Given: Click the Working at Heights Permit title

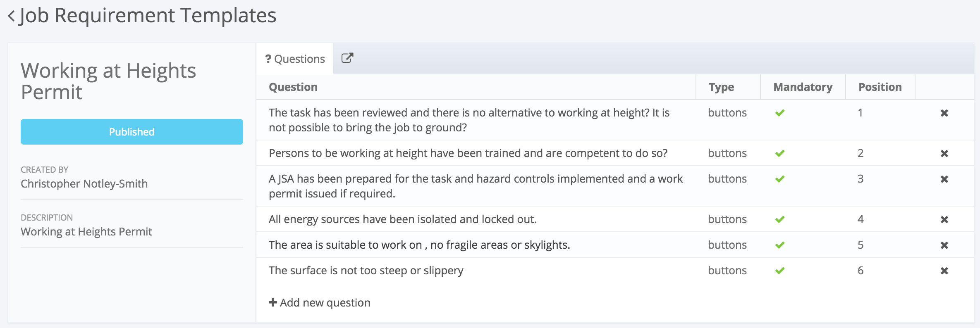Looking at the screenshot, I should pyautogui.click(x=108, y=81).
